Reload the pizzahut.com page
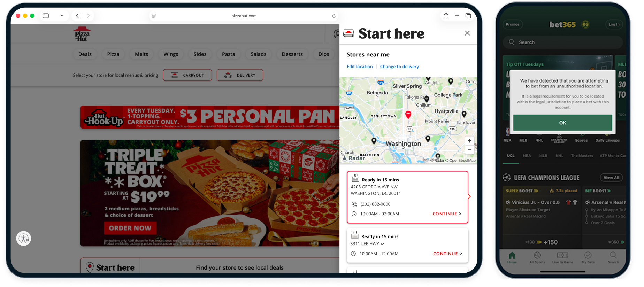This screenshot has width=644, height=287. (x=334, y=16)
